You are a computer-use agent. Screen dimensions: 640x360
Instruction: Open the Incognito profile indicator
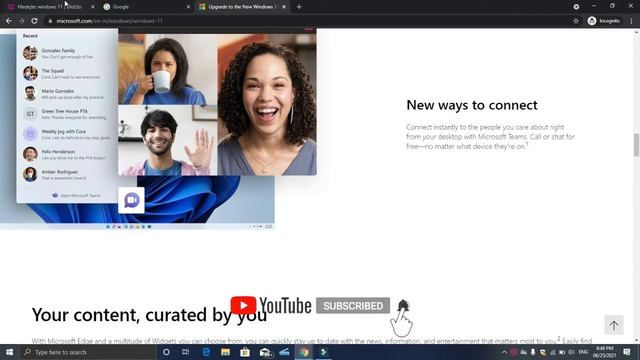pos(604,21)
